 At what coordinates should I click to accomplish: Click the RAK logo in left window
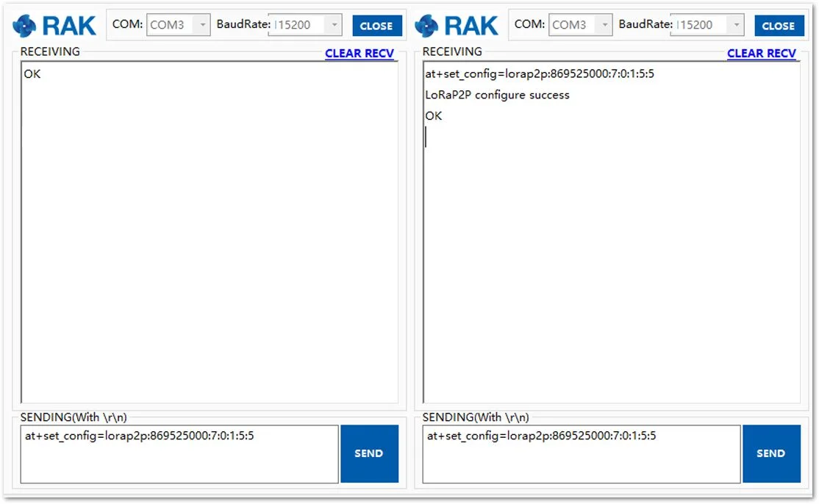[54, 26]
